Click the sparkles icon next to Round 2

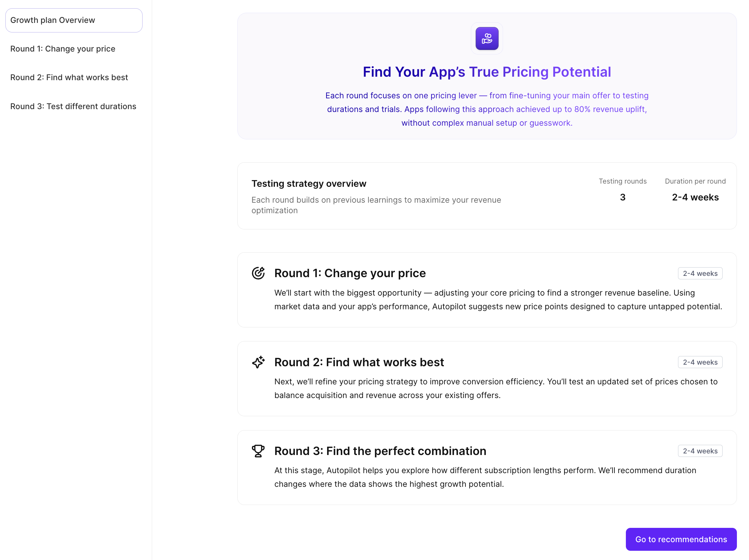[x=258, y=362]
